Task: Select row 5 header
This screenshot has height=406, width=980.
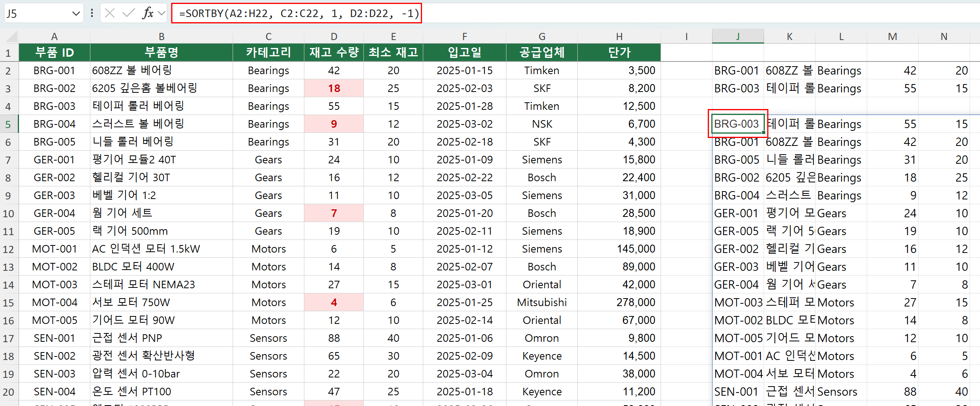Action: (9, 124)
